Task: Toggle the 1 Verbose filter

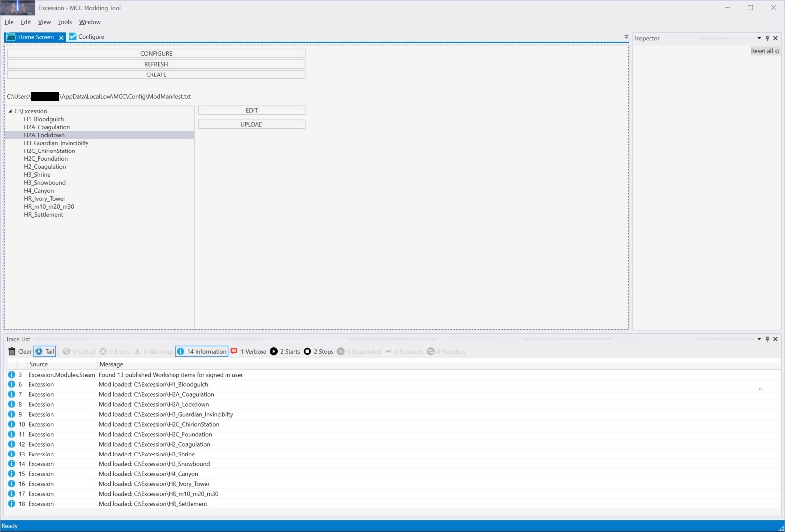Action: 249,351
